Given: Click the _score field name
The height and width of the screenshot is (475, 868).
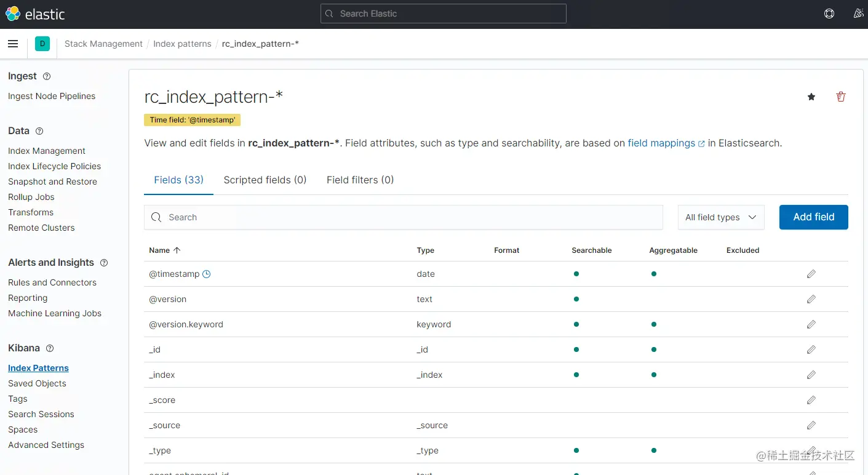Looking at the screenshot, I should pyautogui.click(x=162, y=400).
